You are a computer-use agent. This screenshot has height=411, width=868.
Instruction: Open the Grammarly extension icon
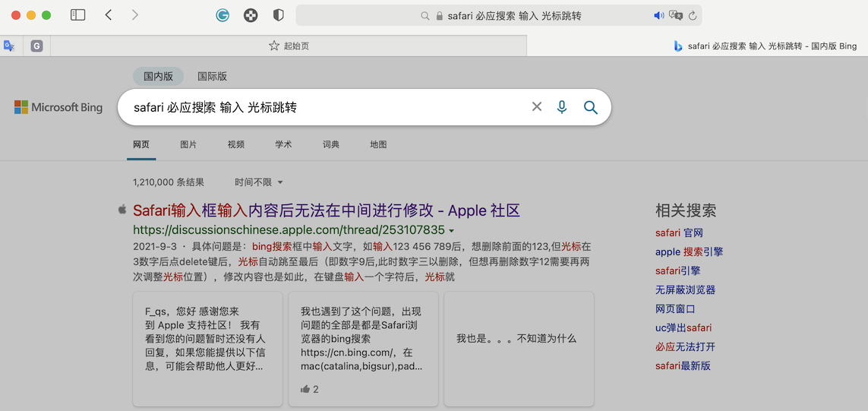pyautogui.click(x=223, y=15)
